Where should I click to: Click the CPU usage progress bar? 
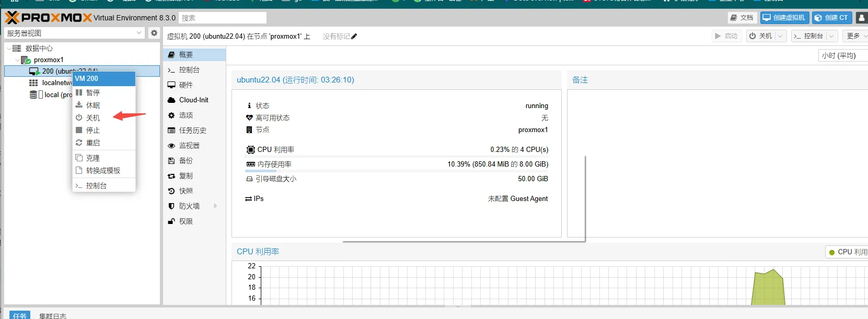coord(397,156)
